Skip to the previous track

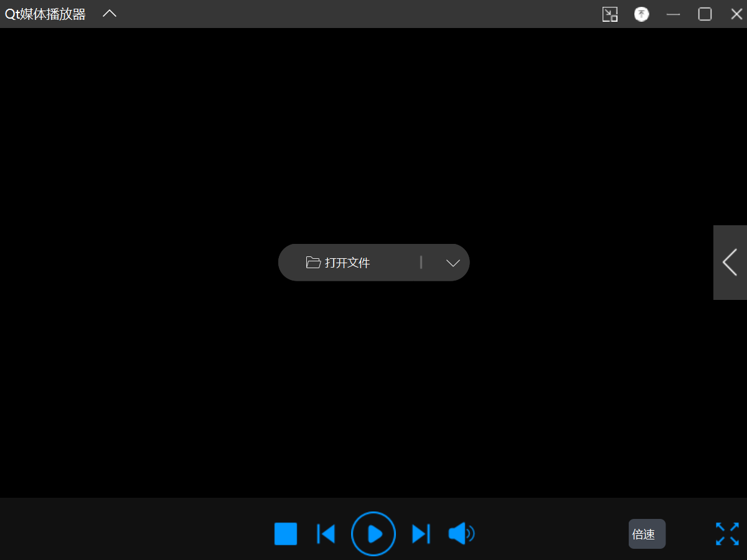(x=326, y=534)
